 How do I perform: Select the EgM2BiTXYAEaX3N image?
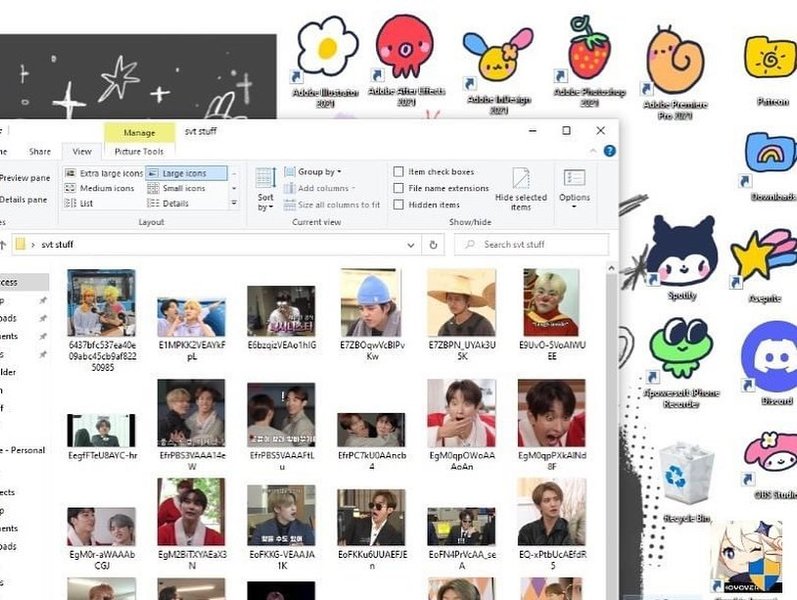pos(192,525)
